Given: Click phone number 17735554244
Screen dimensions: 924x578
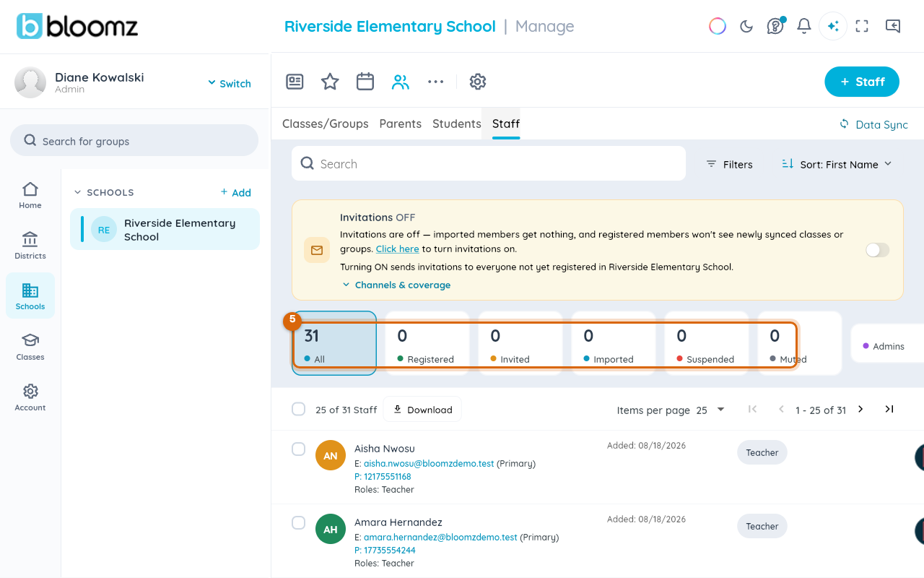Looking at the screenshot, I should [389, 550].
